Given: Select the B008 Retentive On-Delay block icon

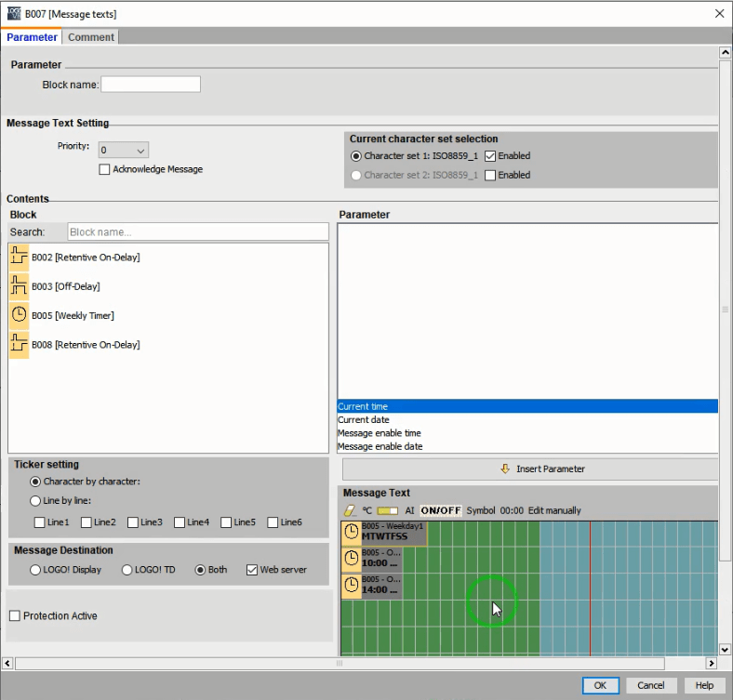Looking at the screenshot, I should coord(19,345).
